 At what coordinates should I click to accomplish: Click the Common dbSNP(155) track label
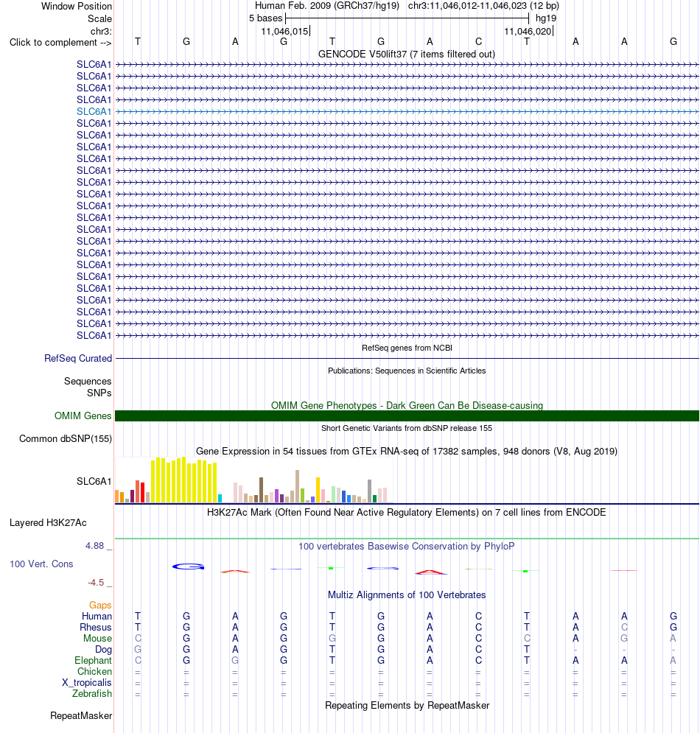[66, 439]
